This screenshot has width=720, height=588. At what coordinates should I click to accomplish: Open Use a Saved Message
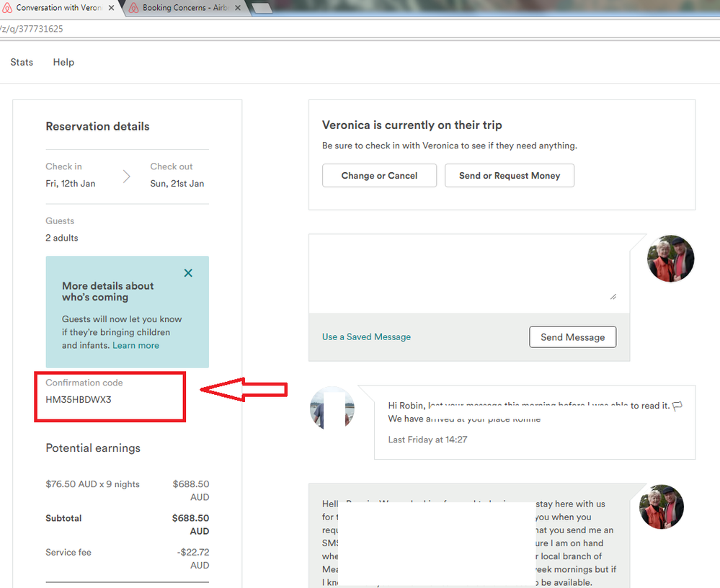[366, 337]
